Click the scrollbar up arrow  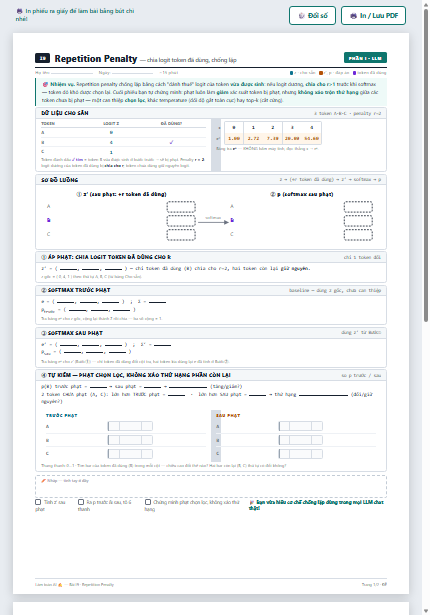[426, 4]
